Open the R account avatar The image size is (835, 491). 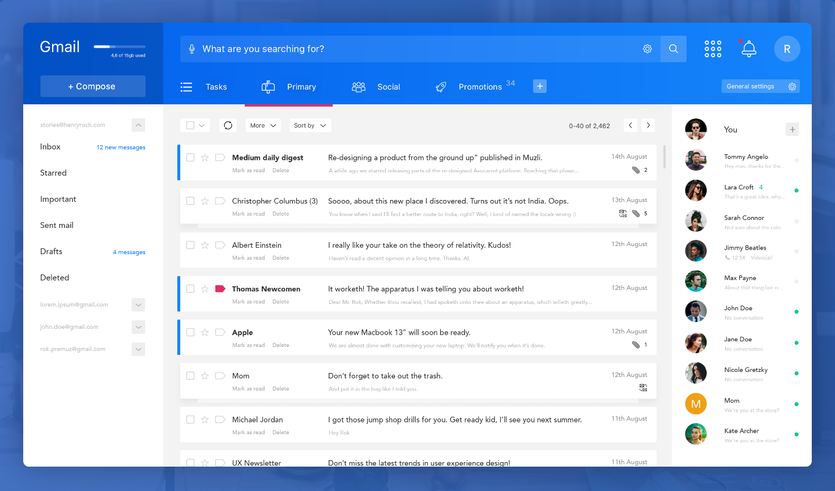point(787,49)
